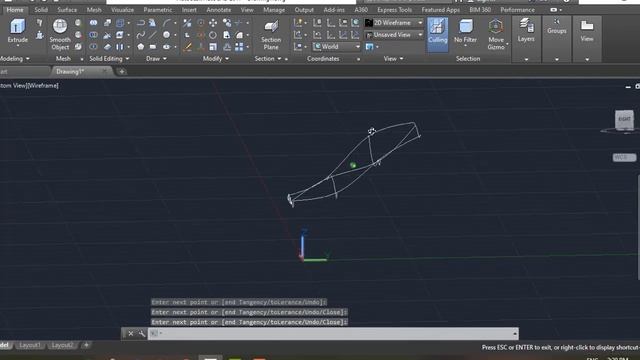The image size is (640, 360).
Task: Select the Ellipse tool in Draw panel
Action: pyautogui.click(x=167, y=47)
